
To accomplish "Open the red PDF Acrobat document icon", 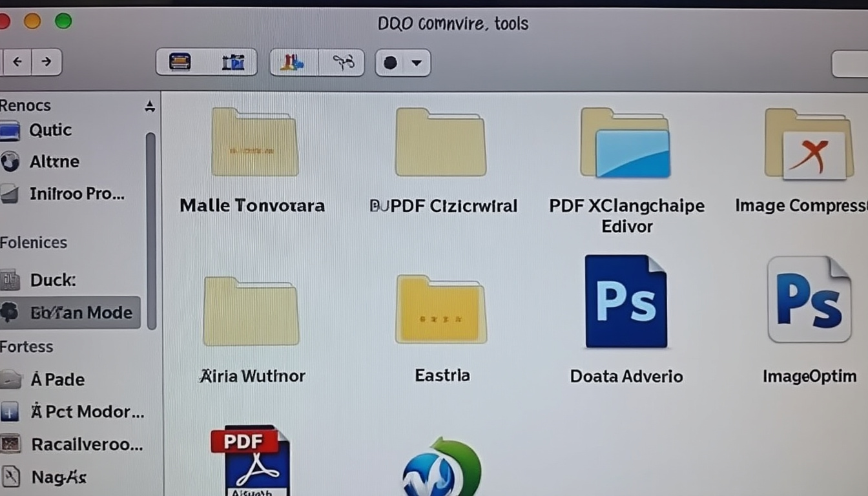I will [x=251, y=460].
